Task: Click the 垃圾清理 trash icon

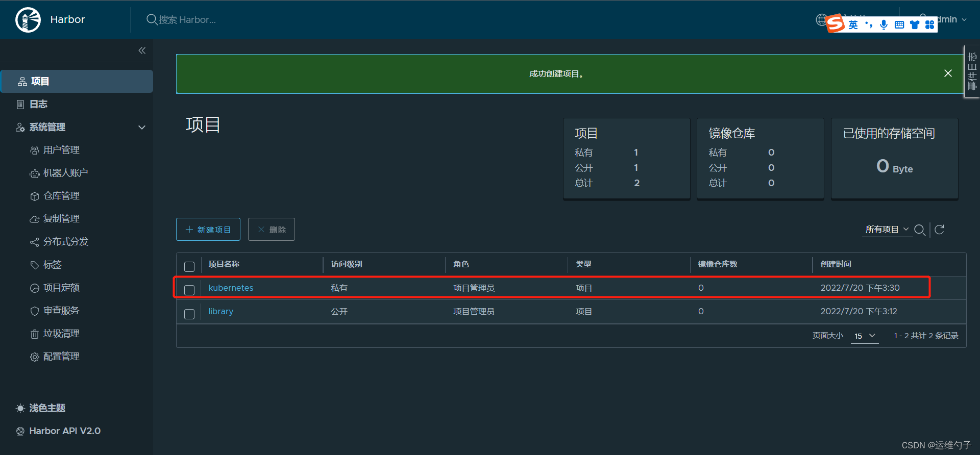Action: point(34,334)
